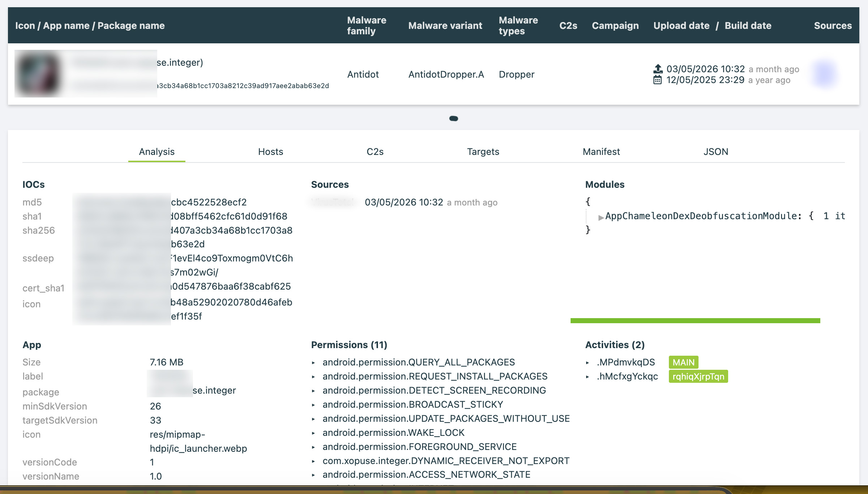Click the build date calendar icon
Image resolution: width=868 pixels, height=494 pixels.
click(x=658, y=80)
